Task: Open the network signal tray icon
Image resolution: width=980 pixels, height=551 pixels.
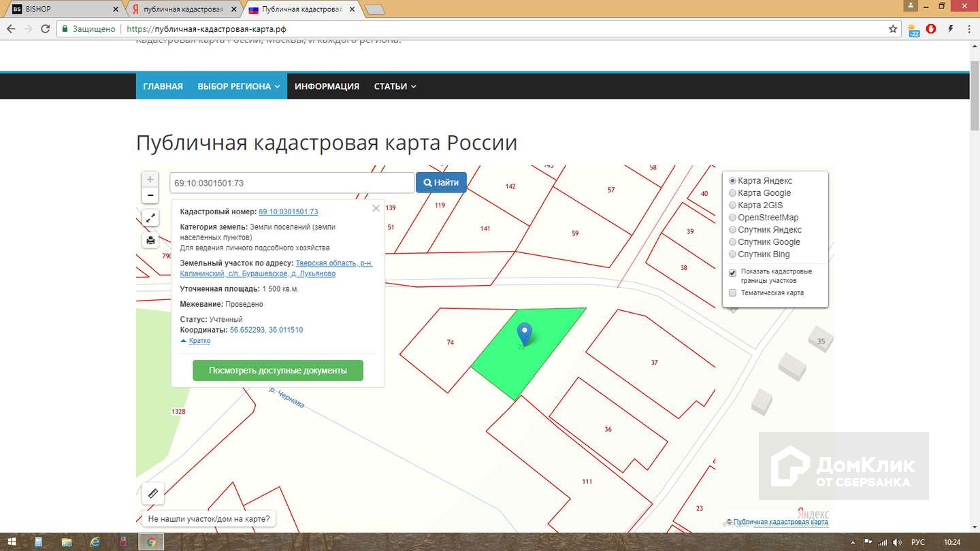Action: coord(882,542)
